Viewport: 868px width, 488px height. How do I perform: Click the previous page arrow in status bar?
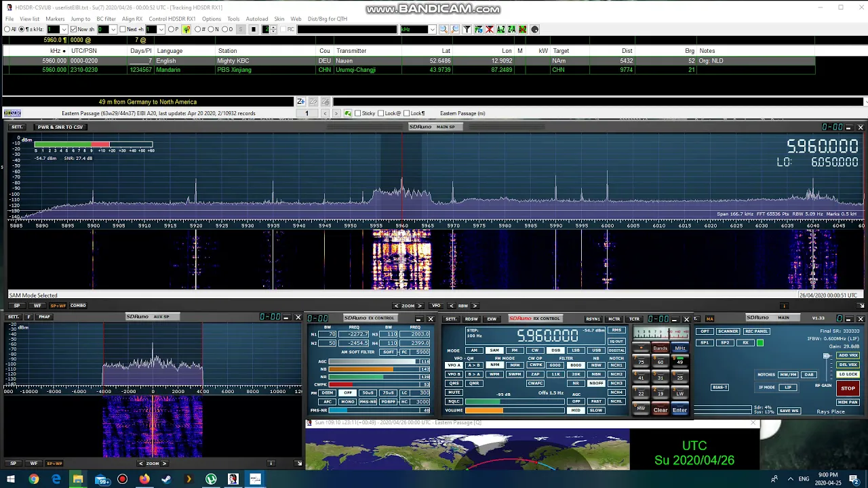pos(325,113)
